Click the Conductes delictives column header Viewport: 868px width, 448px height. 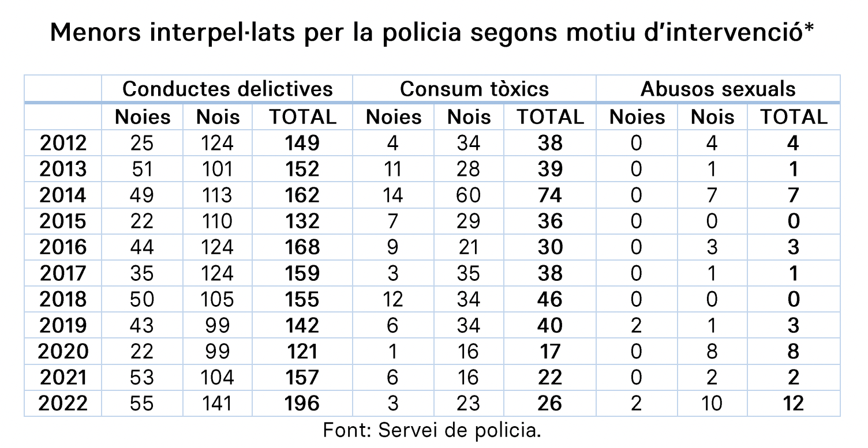[x=227, y=89]
